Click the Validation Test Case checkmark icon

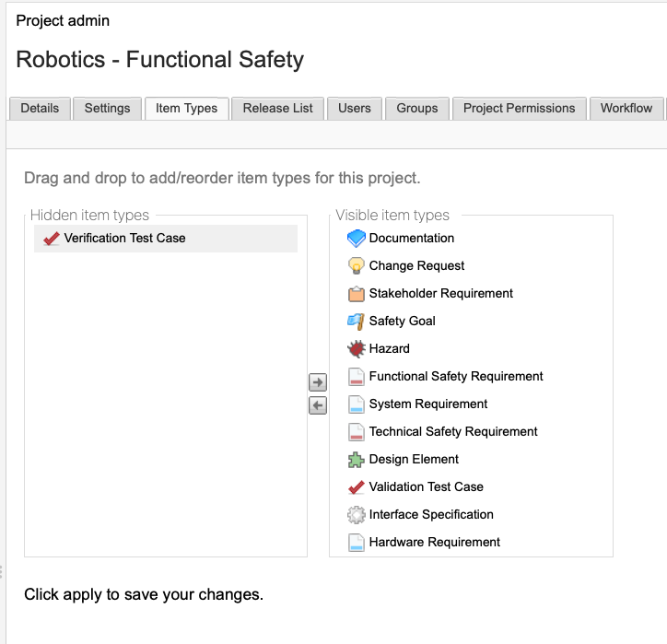tap(356, 487)
